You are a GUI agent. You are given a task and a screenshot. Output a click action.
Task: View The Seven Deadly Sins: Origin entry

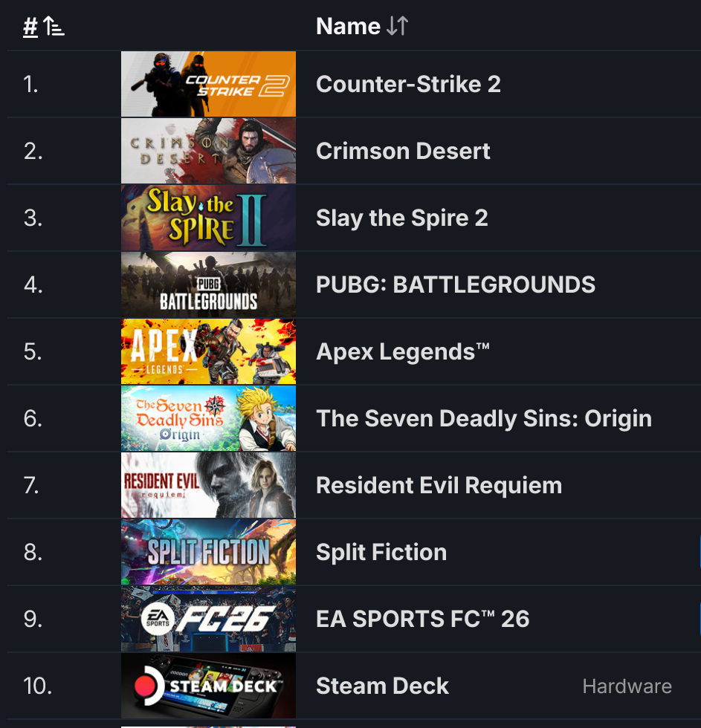[x=484, y=418]
